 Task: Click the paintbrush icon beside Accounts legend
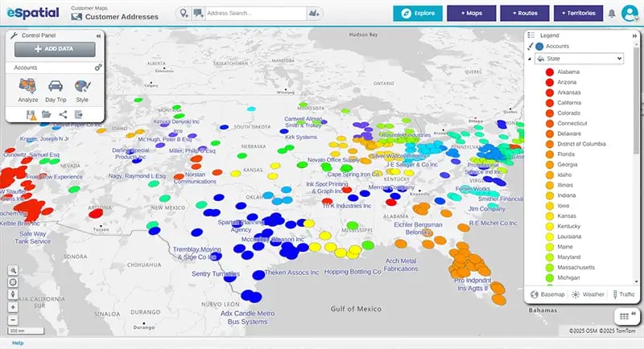click(x=530, y=47)
